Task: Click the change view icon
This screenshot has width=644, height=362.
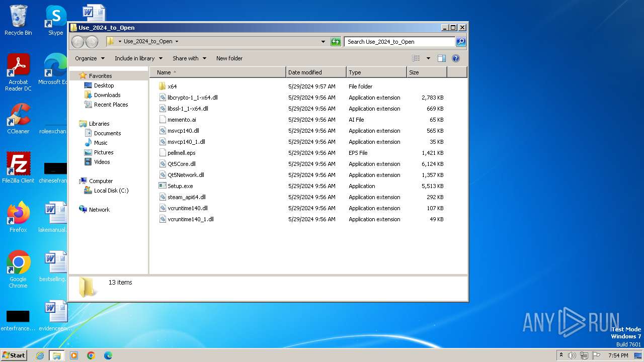Action: click(416, 58)
